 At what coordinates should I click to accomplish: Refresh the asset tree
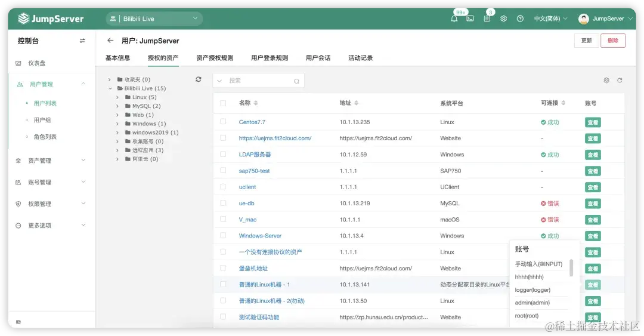click(x=199, y=79)
